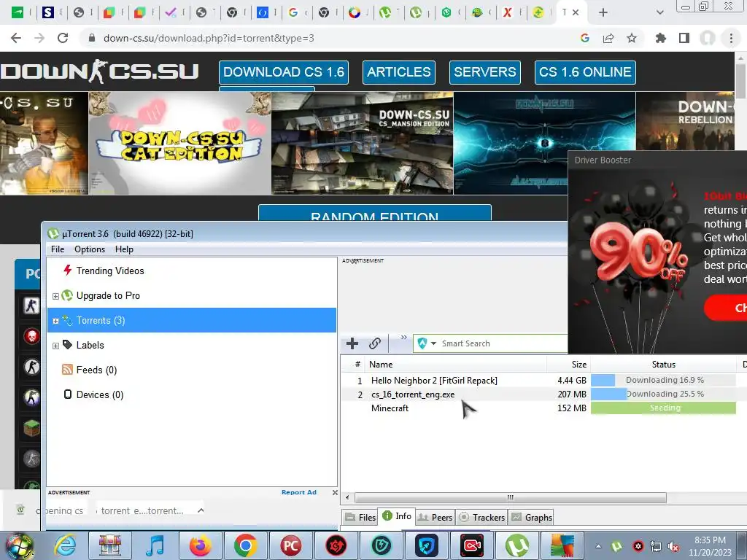Expand the Labels tree node

click(x=55, y=346)
